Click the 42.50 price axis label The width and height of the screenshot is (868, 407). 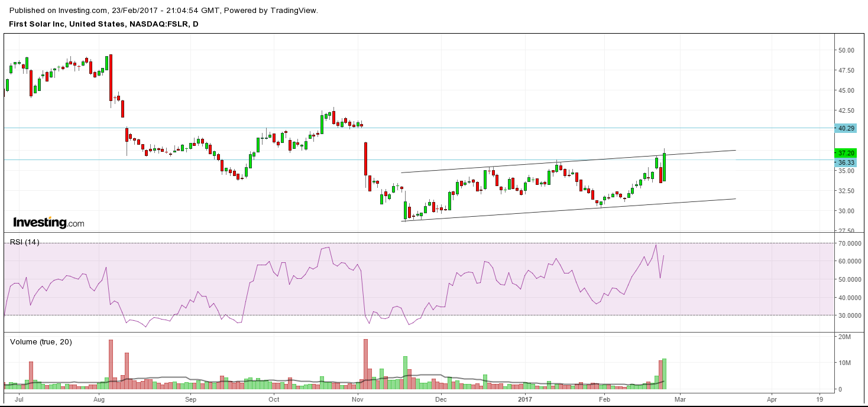847,110
